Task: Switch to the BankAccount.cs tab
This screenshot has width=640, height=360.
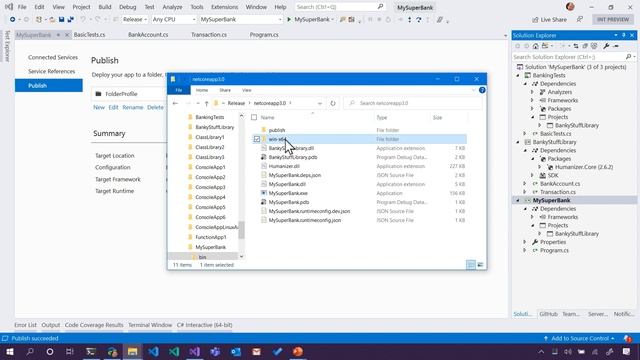Action: (148, 35)
